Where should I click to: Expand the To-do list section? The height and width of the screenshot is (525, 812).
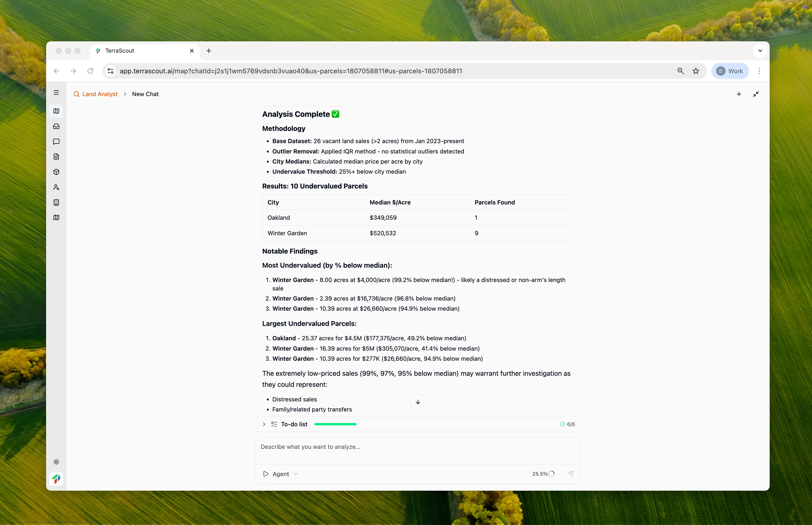[264, 424]
